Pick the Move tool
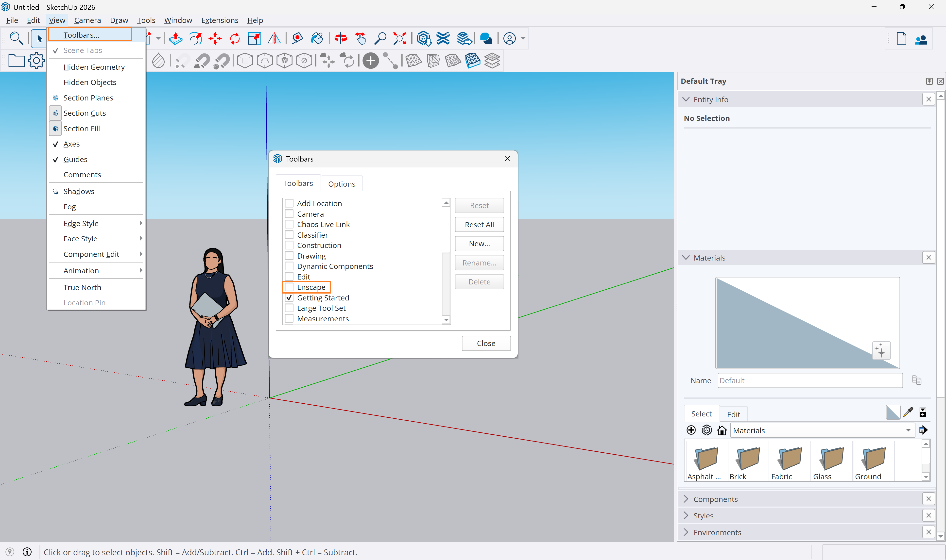 click(x=215, y=38)
